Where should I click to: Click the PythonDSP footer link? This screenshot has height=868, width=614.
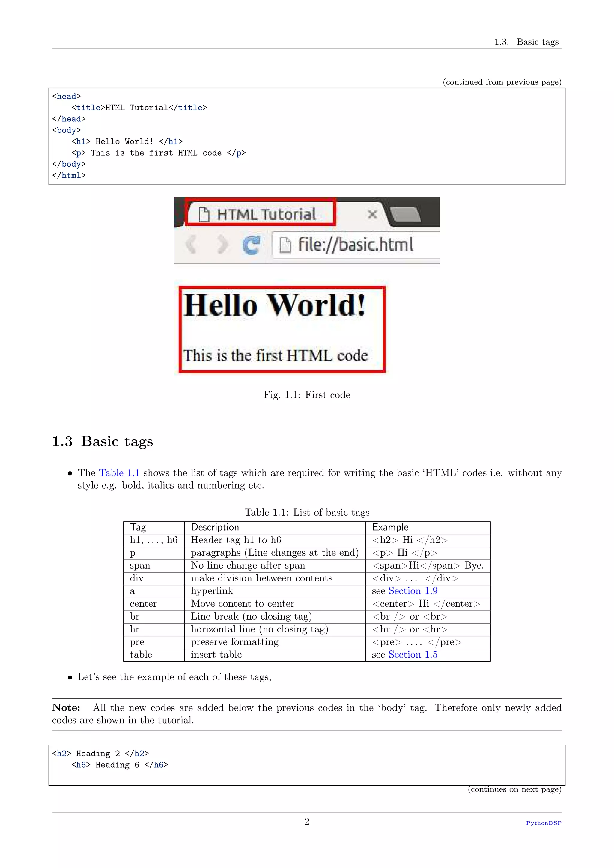(544, 823)
